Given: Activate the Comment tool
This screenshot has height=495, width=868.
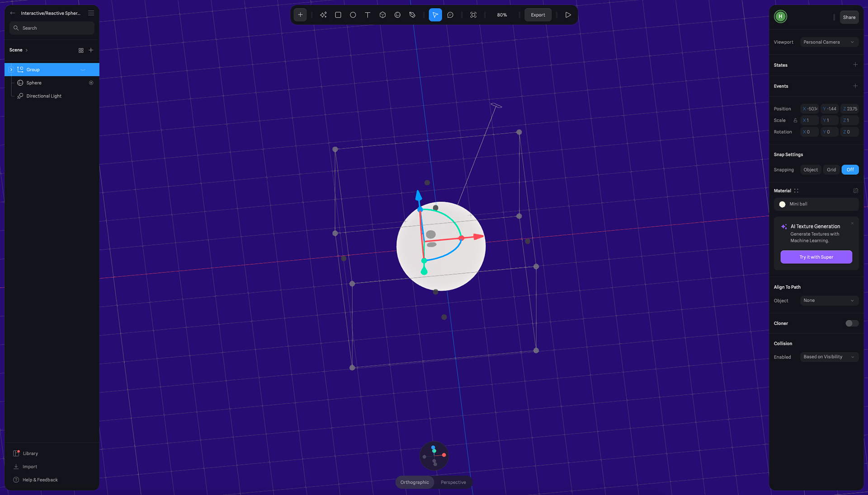Looking at the screenshot, I should pyautogui.click(x=450, y=15).
